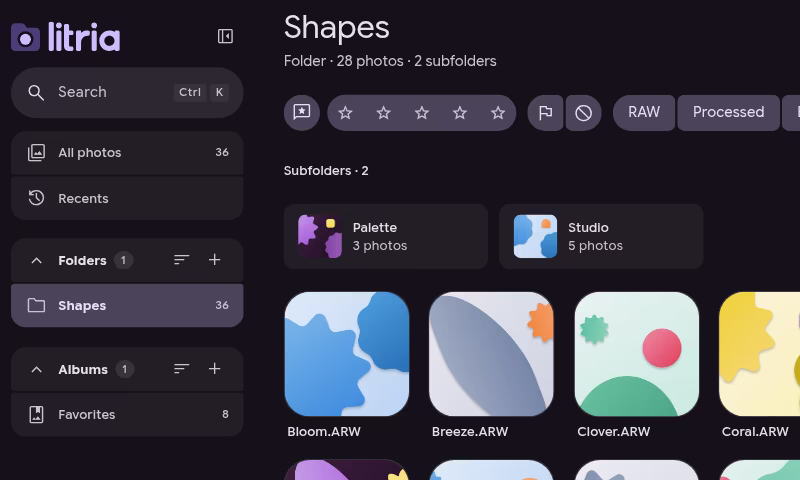Click the Coral.ARW file name
800x480 pixels.
pos(755,432)
